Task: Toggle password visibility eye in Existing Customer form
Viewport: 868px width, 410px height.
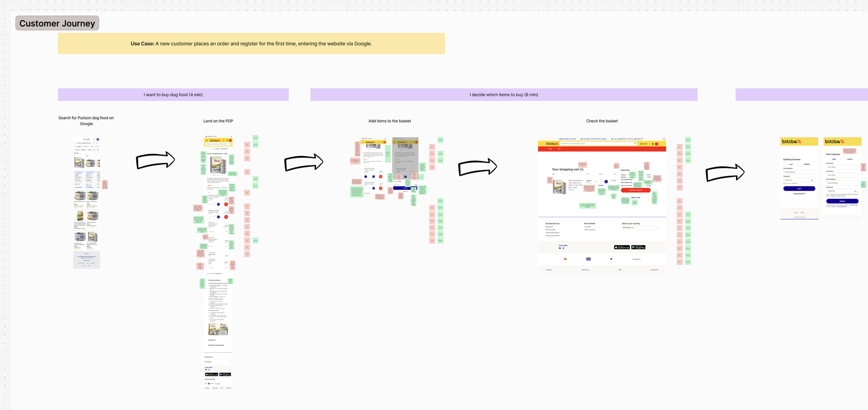Action: (812, 180)
